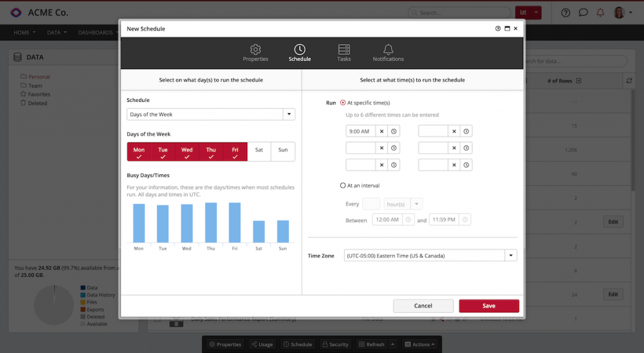Toggle Wed in Days of the Week
Screen dimensions: 644x353
point(187,152)
